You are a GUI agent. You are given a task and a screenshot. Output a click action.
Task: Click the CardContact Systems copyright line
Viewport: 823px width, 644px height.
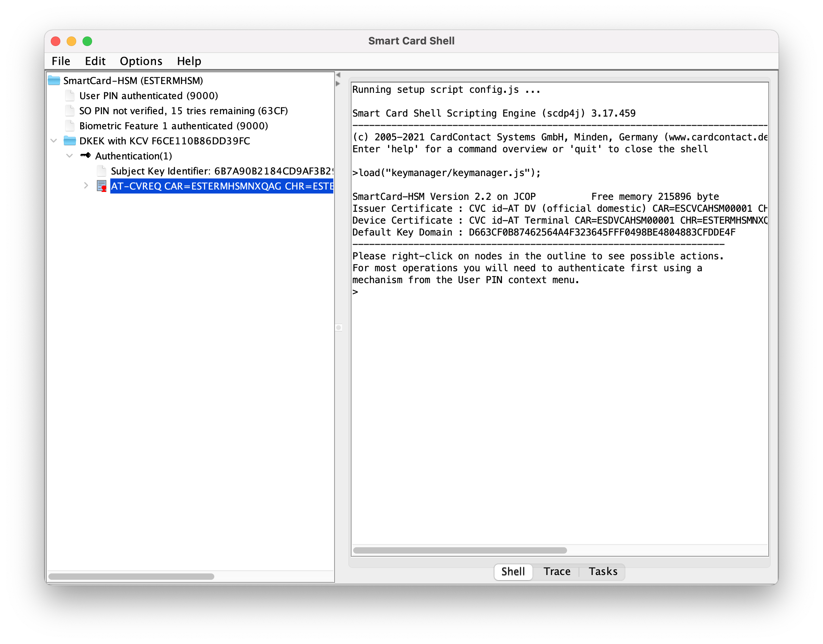tap(560, 137)
